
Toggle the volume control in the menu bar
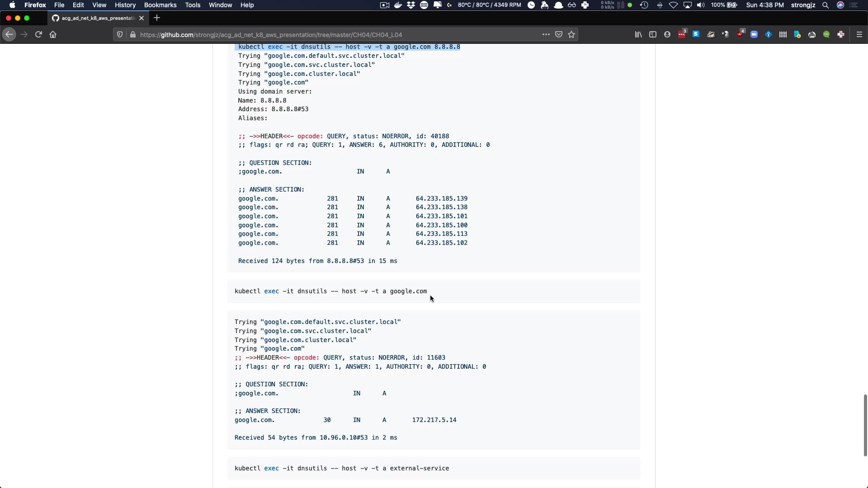point(701,5)
